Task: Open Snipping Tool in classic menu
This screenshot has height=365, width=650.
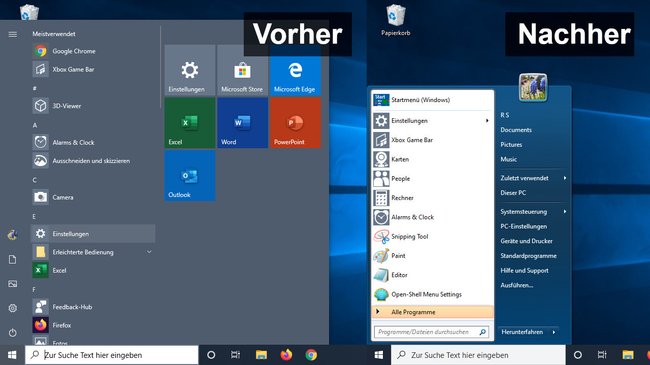Action: pyautogui.click(x=432, y=236)
